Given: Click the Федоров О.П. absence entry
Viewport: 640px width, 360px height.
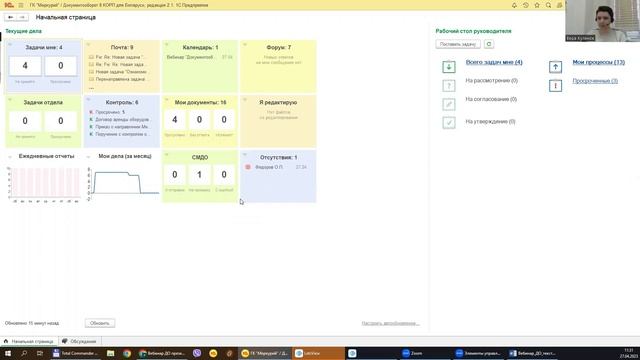Looking at the screenshot, I should pyautogui.click(x=269, y=167).
